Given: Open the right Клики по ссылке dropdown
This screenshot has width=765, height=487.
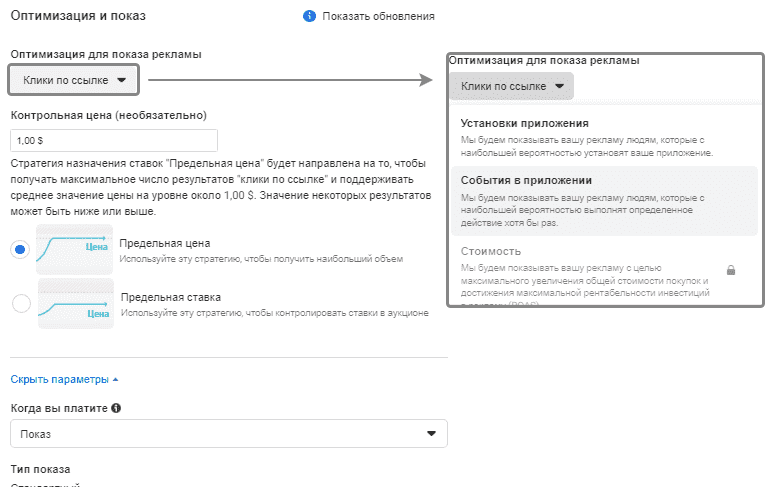Looking at the screenshot, I should pos(512,86).
